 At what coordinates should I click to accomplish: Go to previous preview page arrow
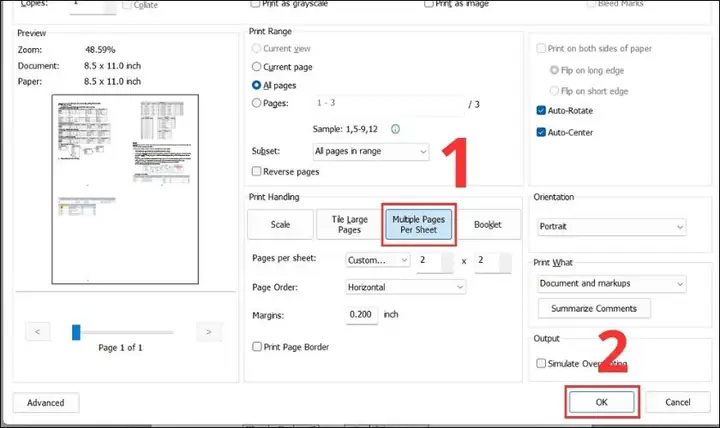(38, 332)
